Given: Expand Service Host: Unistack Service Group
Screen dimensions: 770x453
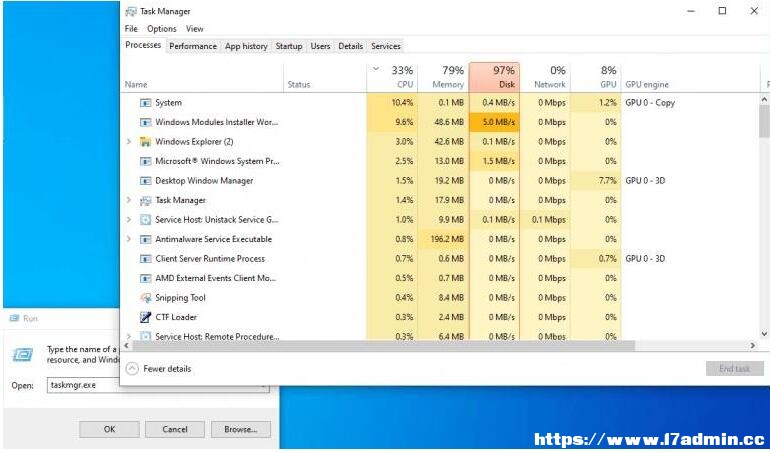Looking at the screenshot, I should 129,220.
